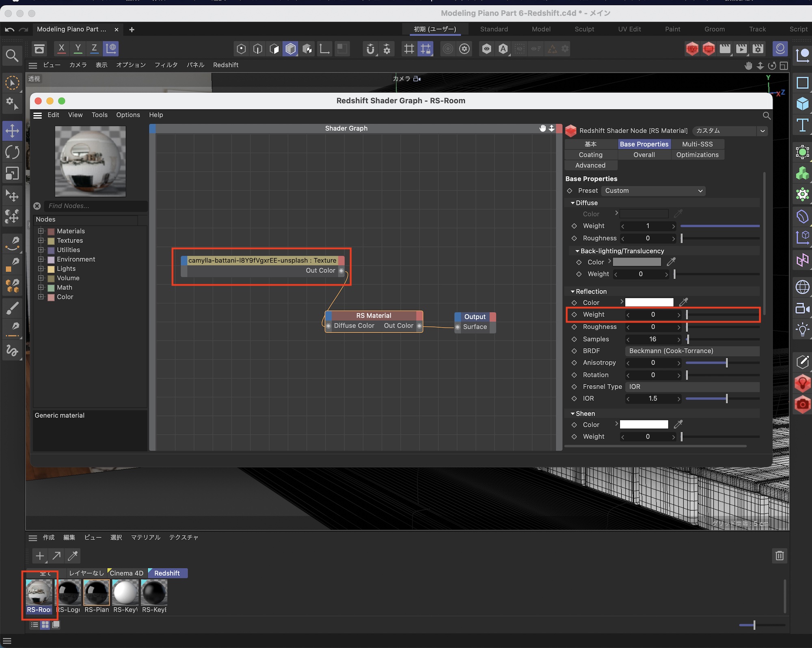812x648 pixels.
Task: Click the eyedropper beside Reflection Color
Action: (684, 302)
